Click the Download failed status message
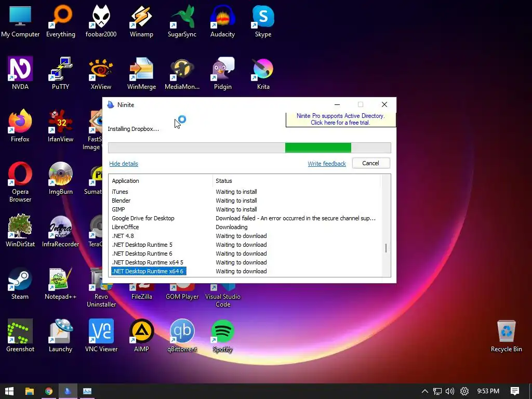The height and width of the screenshot is (399, 532). (296, 218)
